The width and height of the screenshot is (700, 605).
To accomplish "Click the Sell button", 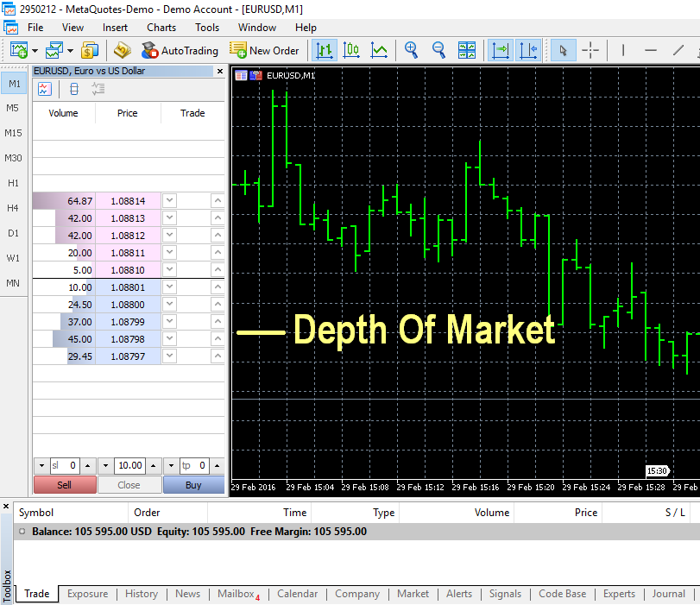I will click(x=65, y=485).
